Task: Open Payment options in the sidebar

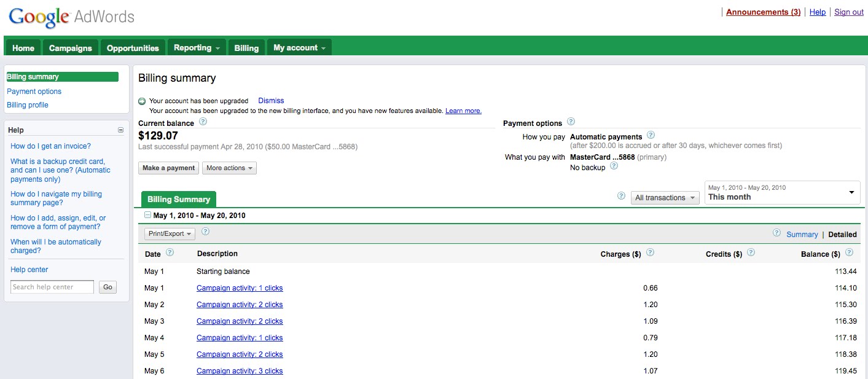Action: [34, 92]
